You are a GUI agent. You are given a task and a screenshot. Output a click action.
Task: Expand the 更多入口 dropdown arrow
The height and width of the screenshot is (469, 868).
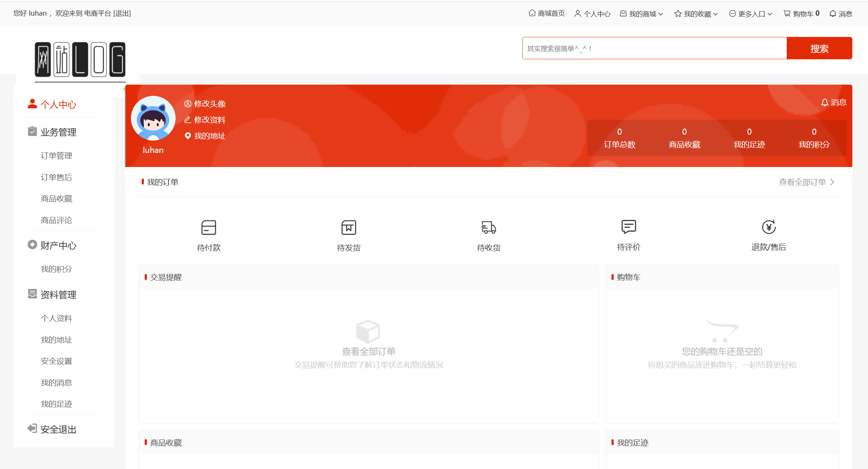coord(770,14)
